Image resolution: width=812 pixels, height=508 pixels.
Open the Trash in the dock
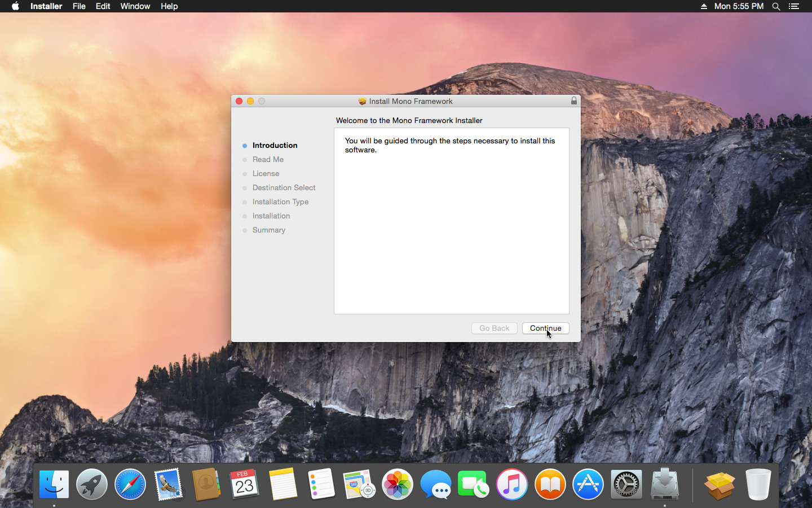(758, 484)
